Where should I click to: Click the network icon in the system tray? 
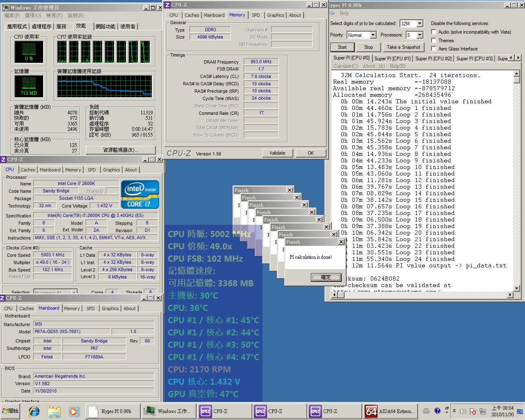coord(483,411)
